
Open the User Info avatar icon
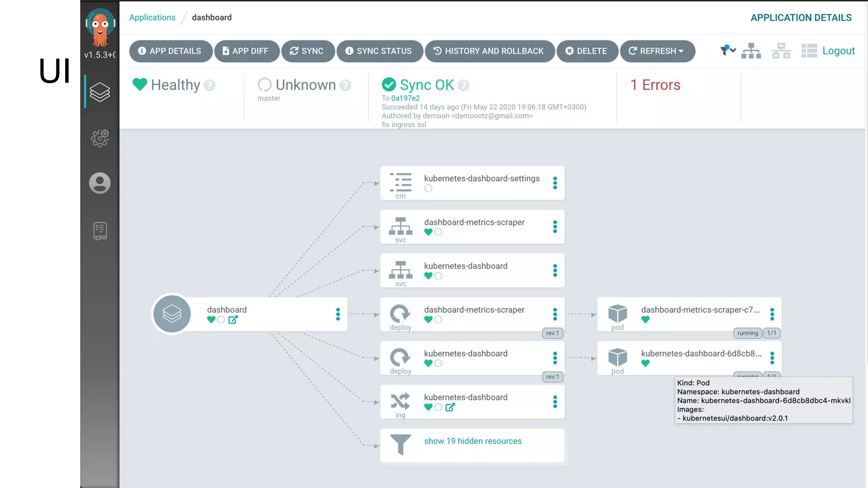click(x=100, y=183)
